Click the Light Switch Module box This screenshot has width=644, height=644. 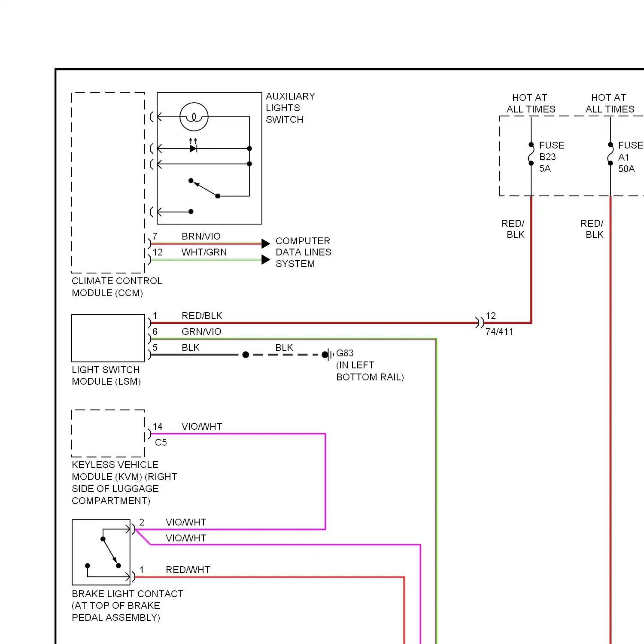(108, 338)
